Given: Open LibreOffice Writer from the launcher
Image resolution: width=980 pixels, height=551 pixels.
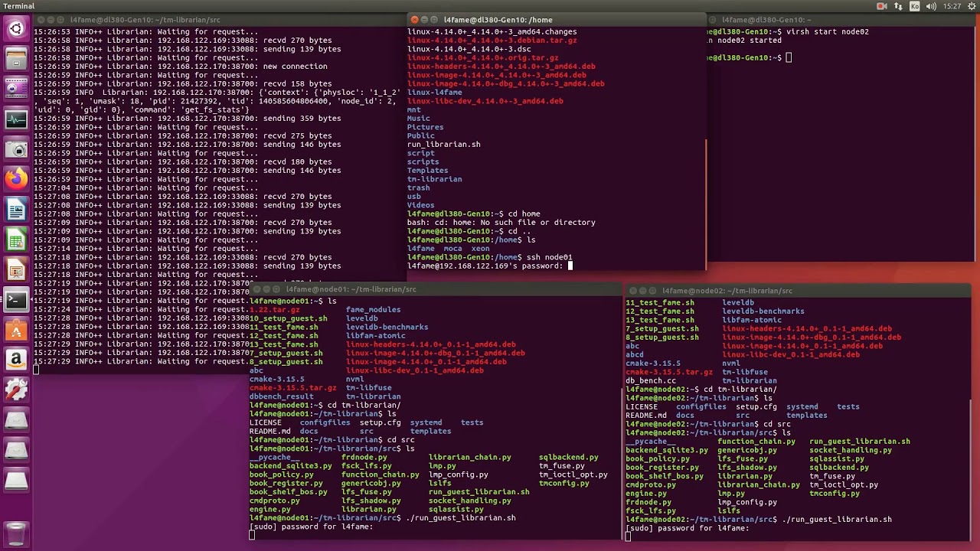Looking at the screenshot, I should pos(16,209).
